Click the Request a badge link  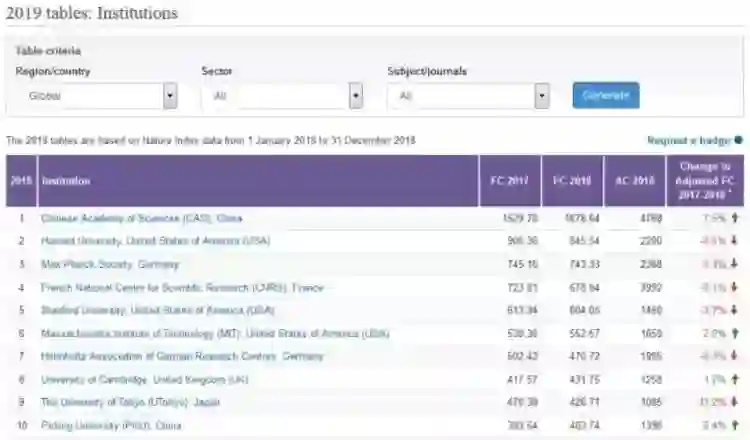pos(689,141)
